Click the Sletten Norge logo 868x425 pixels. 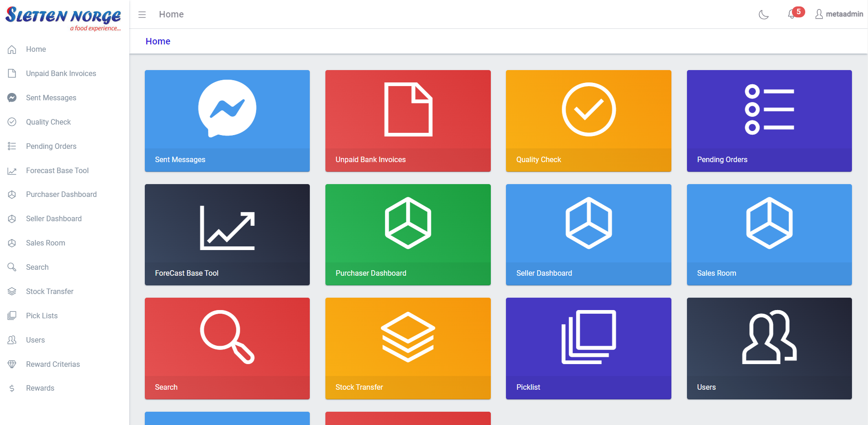pyautogui.click(x=63, y=19)
